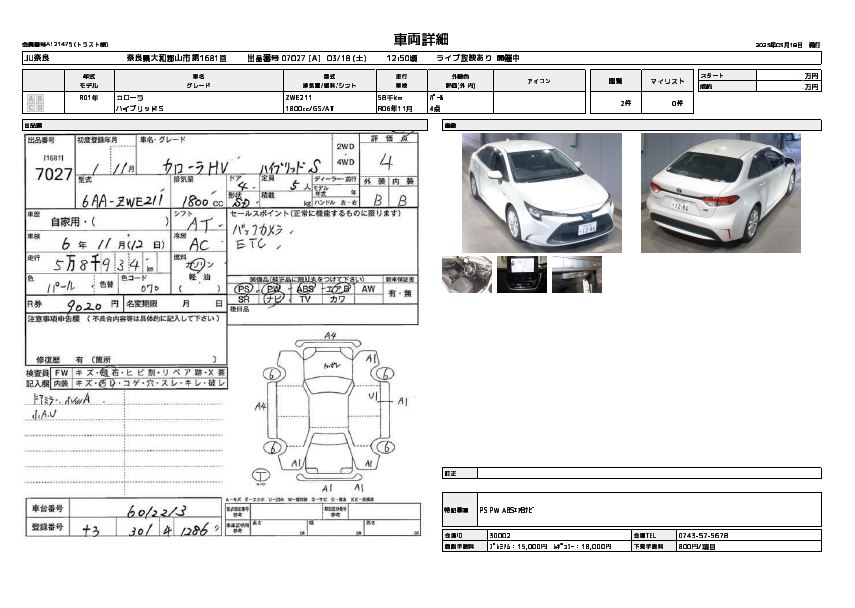
Task: Click the 会場TEL label
Action: click(645, 535)
